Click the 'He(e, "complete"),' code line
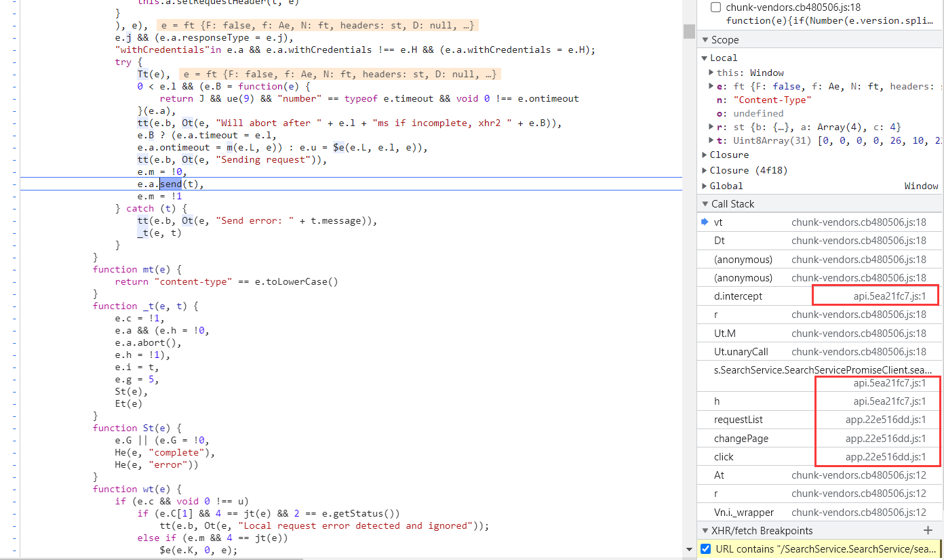944x560 pixels. click(x=165, y=453)
